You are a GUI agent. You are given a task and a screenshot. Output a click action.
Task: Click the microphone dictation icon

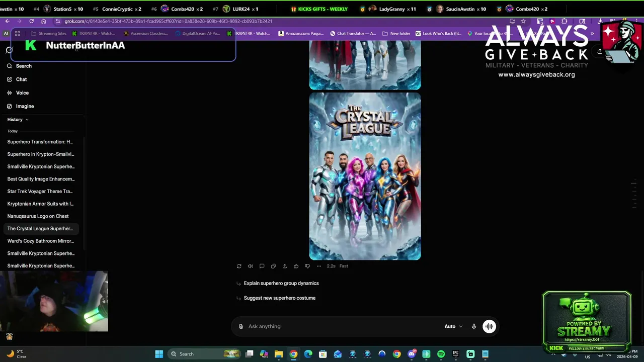[x=474, y=326]
